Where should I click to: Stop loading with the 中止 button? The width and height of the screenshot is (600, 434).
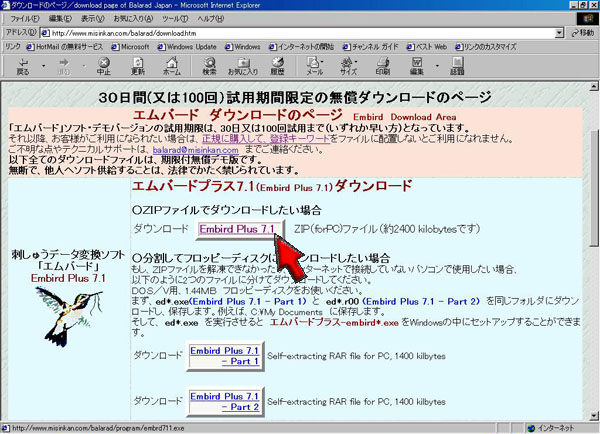103,66
